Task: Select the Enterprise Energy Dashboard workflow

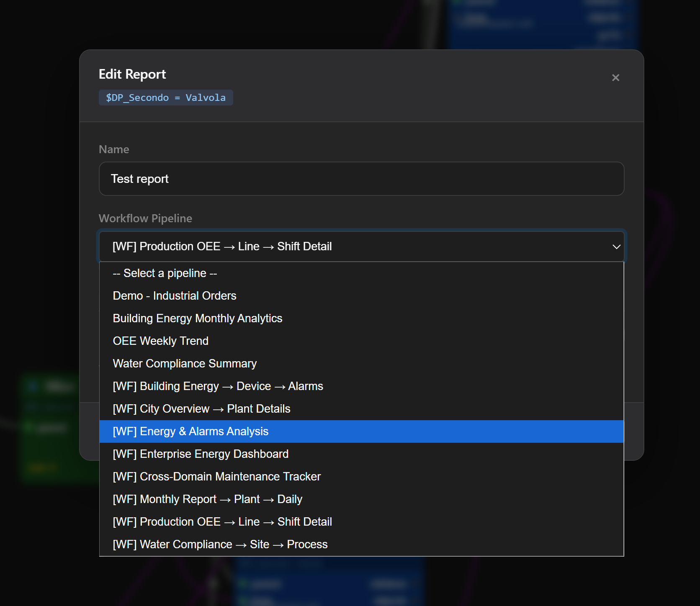Action: [x=201, y=454]
